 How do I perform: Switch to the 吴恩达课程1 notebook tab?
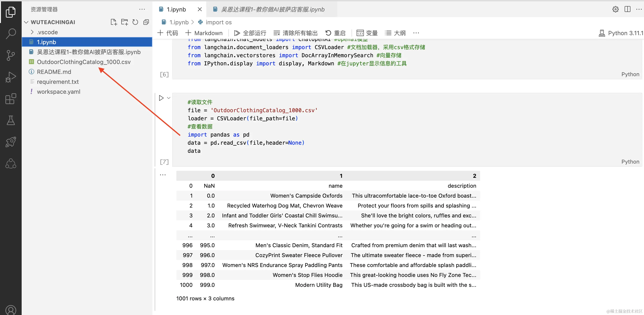coord(272,9)
